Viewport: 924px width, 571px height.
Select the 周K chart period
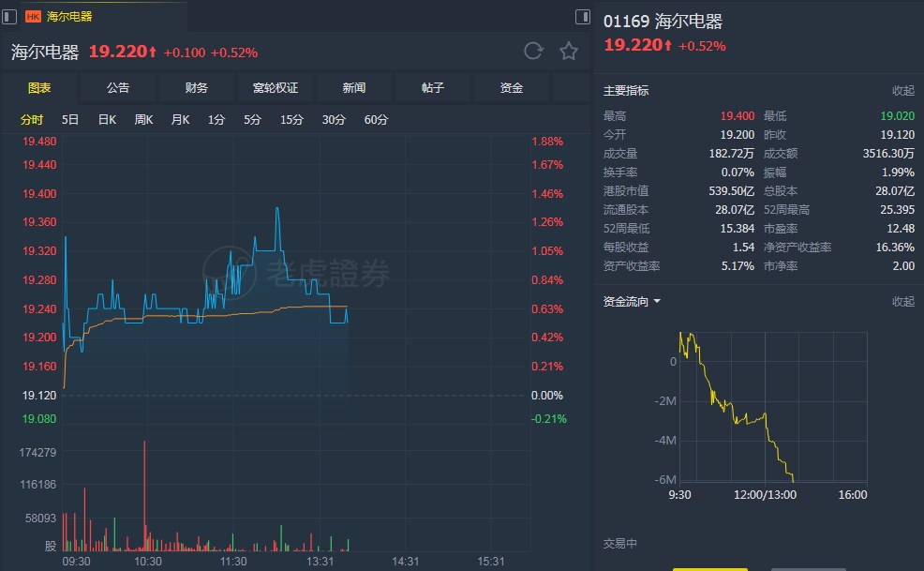pyautogui.click(x=143, y=120)
